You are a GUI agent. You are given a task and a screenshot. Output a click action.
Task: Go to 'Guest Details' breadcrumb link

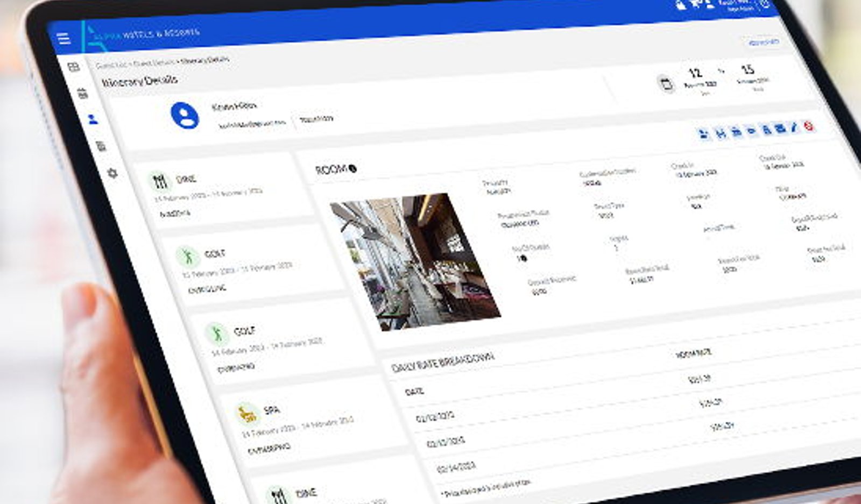tap(154, 63)
